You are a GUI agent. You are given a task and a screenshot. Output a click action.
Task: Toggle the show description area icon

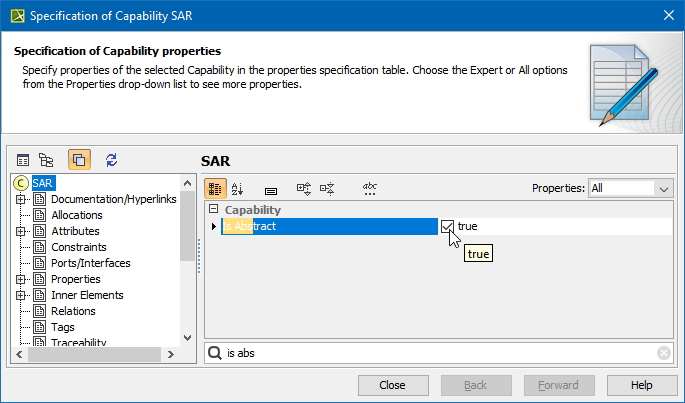click(x=270, y=188)
